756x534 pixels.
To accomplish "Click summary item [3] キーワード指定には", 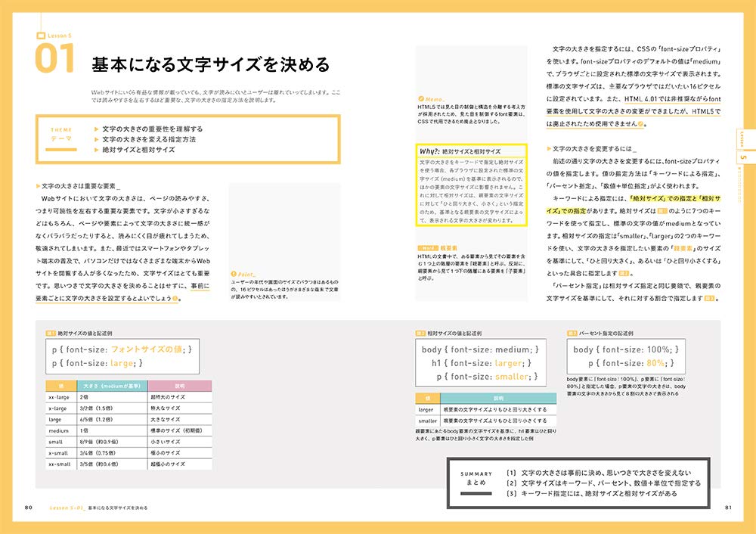I will [x=592, y=494].
